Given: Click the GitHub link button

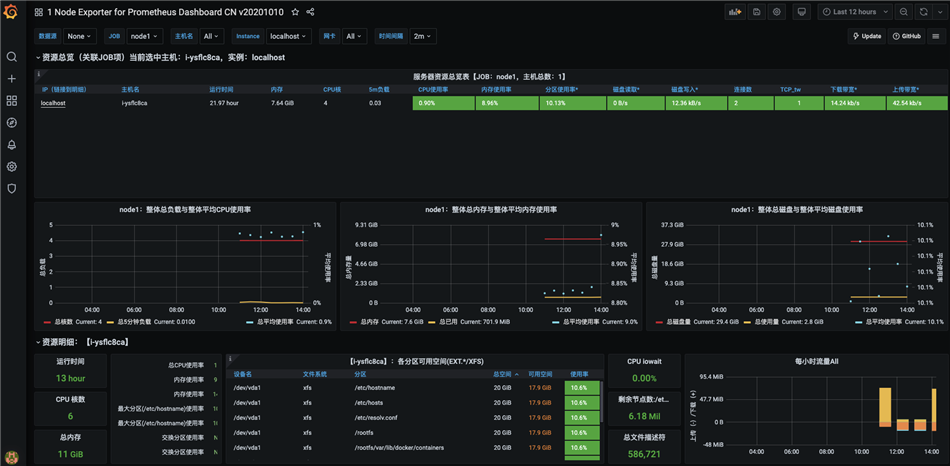Looking at the screenshot, I should point(907,36).
